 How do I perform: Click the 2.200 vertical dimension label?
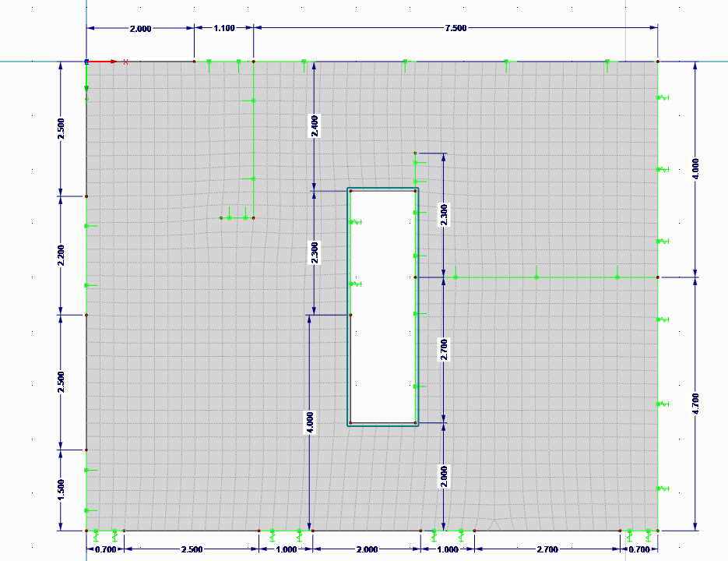point(61,255)
